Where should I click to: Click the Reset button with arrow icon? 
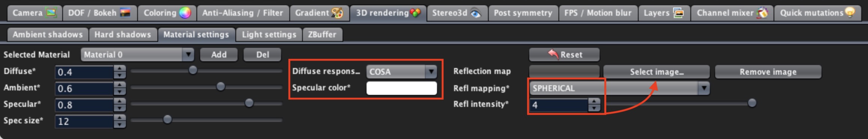[564, 55]
